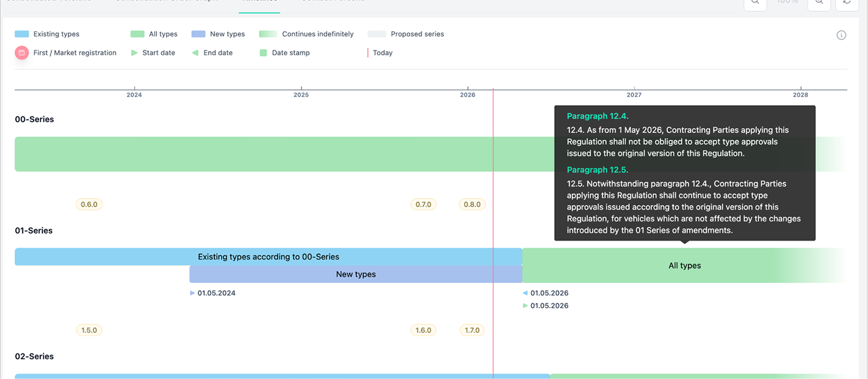Open version badge 0.8.0
The image size is (868, 379).
(x=472, y=204)
